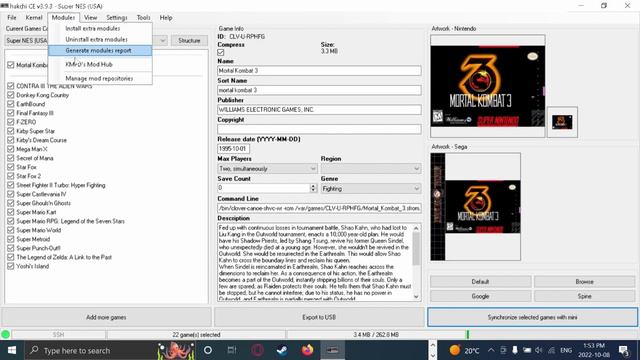Viewport: 640px width, 360px height.
Task: Open Firefox from the taskbar
Action: [x=307, y=350]
